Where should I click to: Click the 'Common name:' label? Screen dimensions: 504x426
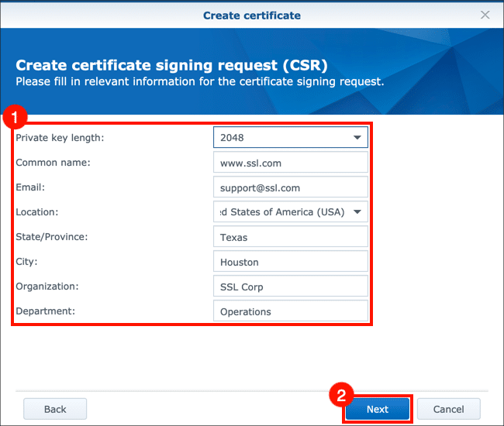(x=53, y=163)
